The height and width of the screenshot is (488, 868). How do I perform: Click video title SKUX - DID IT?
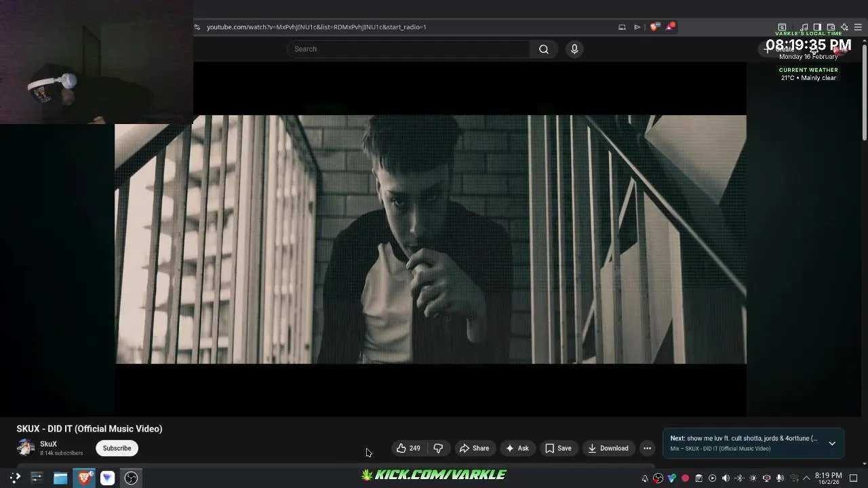90,429
